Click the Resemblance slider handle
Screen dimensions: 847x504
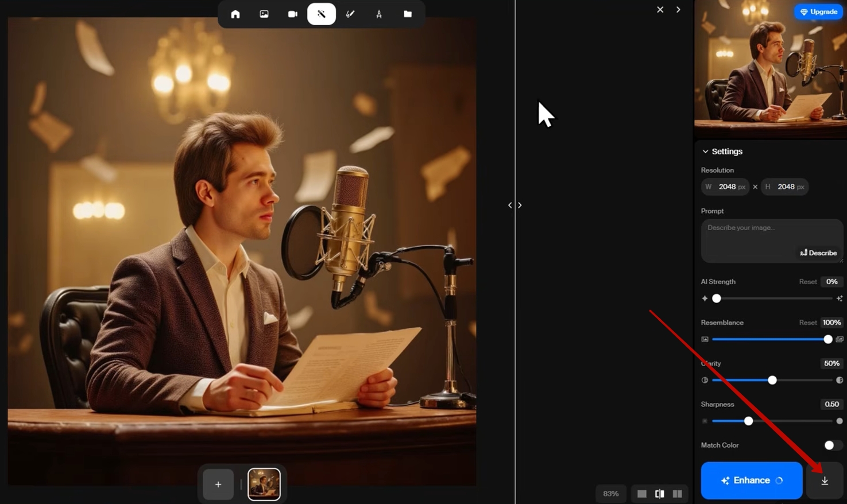(x=827, y=339)
